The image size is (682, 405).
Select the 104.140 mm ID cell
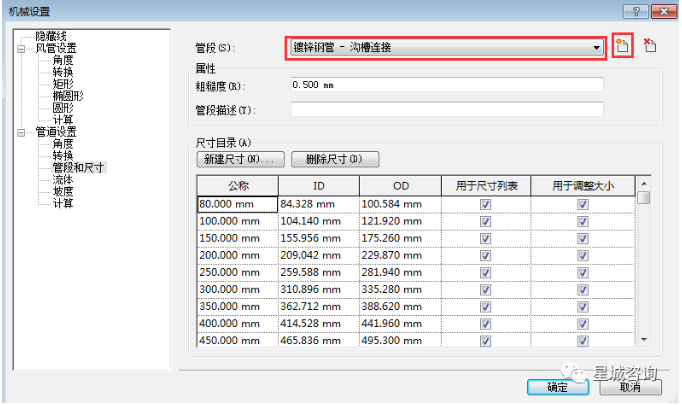pos(319,221)
